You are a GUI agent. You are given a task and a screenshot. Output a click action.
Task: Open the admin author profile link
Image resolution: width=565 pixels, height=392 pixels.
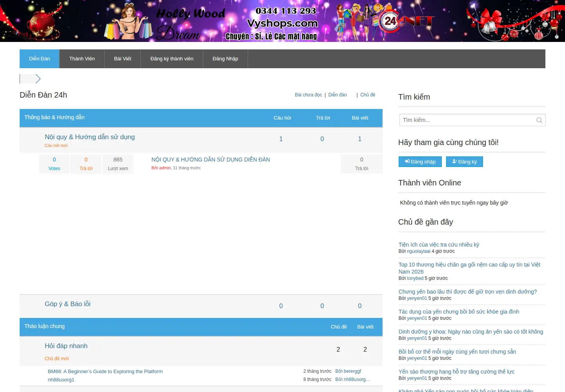tap(165, 168)
